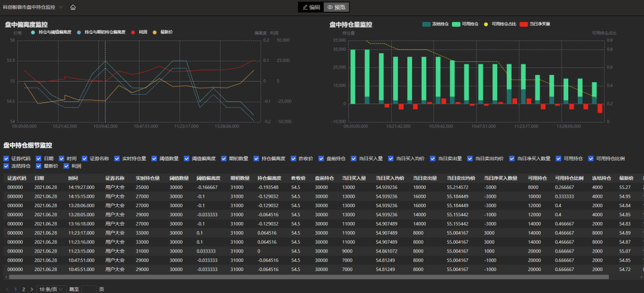
Task: Go to next page arrow in pagination
Action: [32, 289]
